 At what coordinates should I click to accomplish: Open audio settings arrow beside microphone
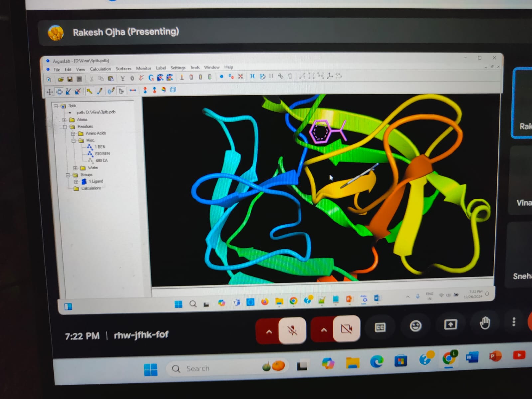pyautogui.click(x=269, y=331)
